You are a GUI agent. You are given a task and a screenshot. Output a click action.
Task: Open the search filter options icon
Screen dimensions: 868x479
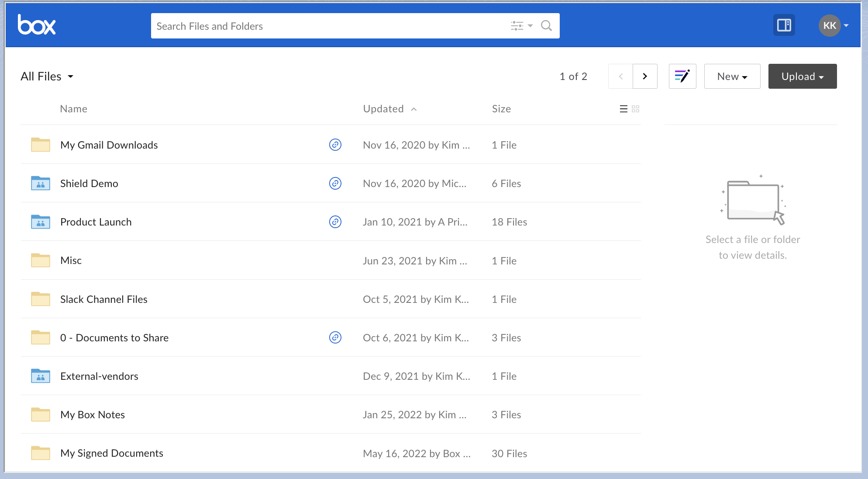(x=522, y=26)
